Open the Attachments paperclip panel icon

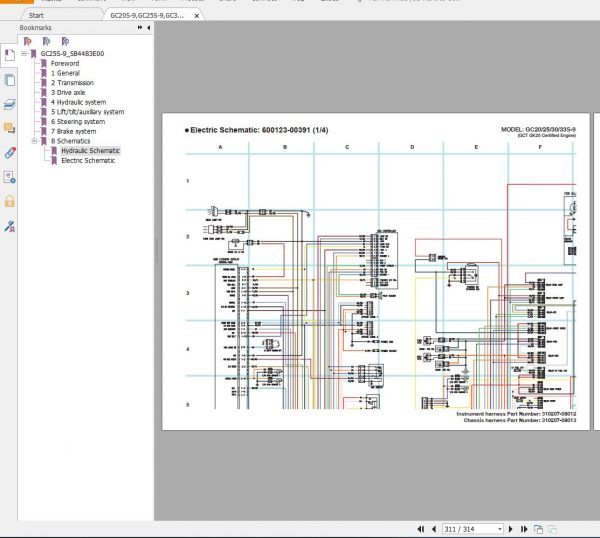(9, 153)
